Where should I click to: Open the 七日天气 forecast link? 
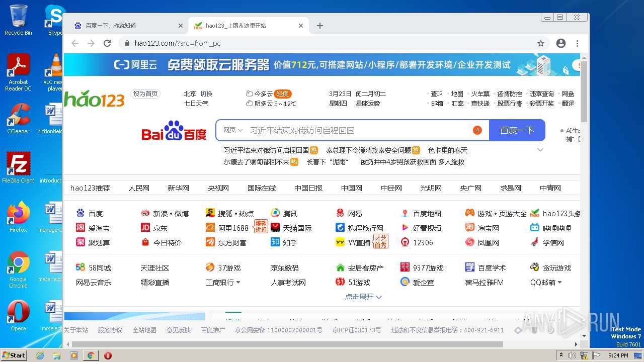[196, 104]
